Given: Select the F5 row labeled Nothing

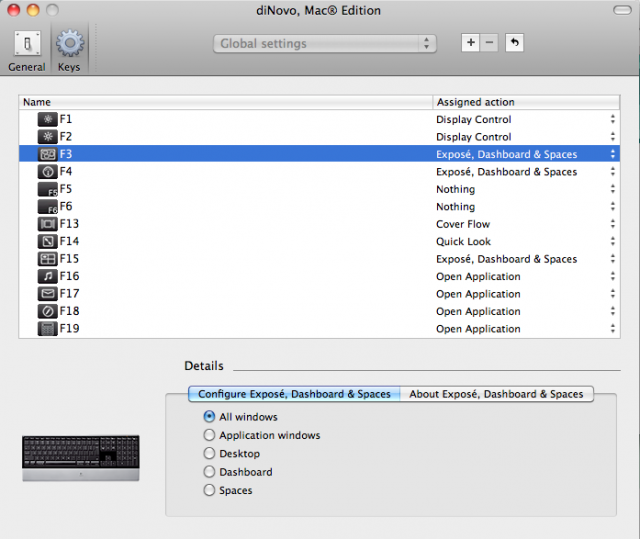Looking at the screenshot, I should tap(320, 189).
